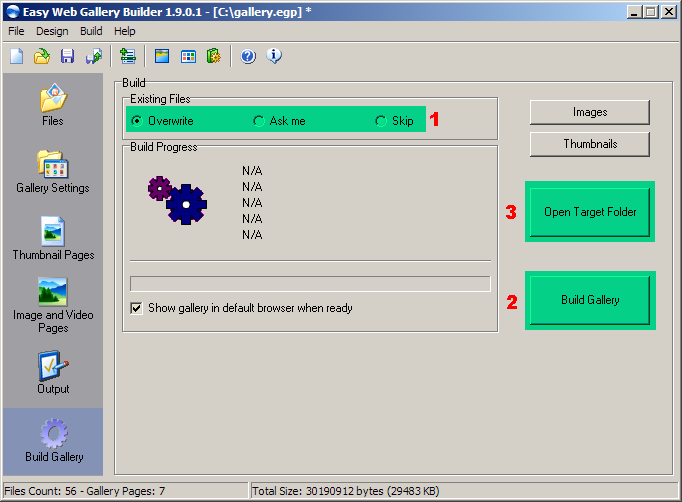Open Image and Video Pages sidebar section
The height and width of the screenshot is (502, 682).
click(x=53, y=305)
